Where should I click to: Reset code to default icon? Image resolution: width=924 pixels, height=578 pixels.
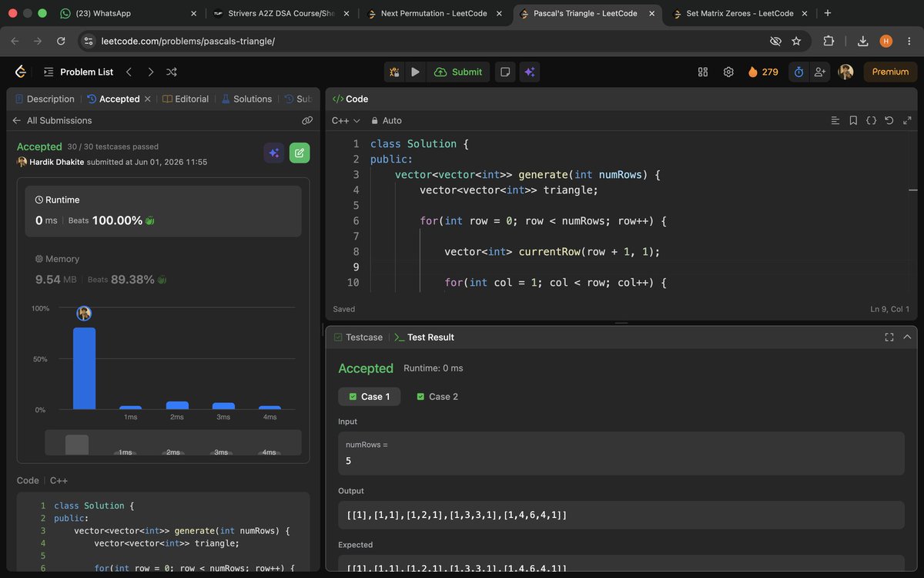coord(889,120)
